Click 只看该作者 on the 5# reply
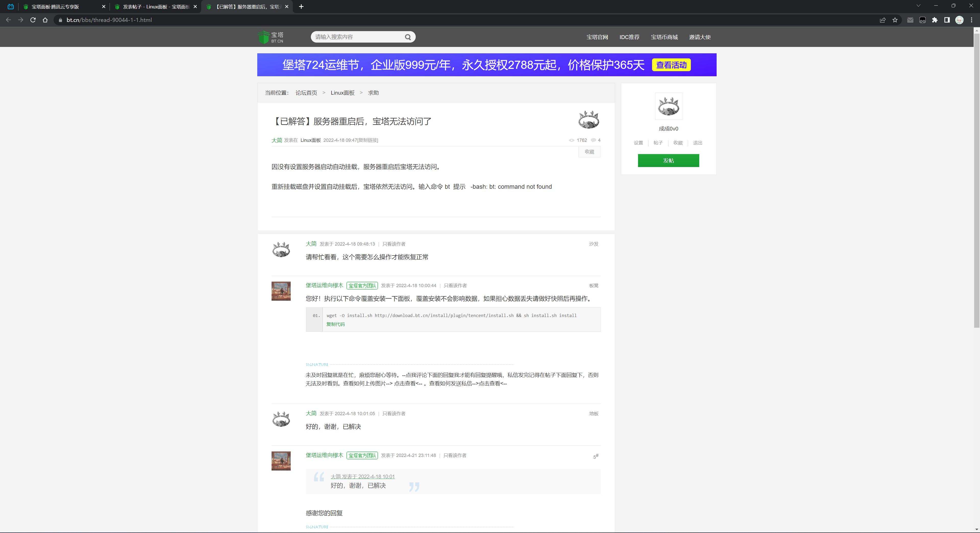Viewport: 980px width, 533px height. point(455,455)
